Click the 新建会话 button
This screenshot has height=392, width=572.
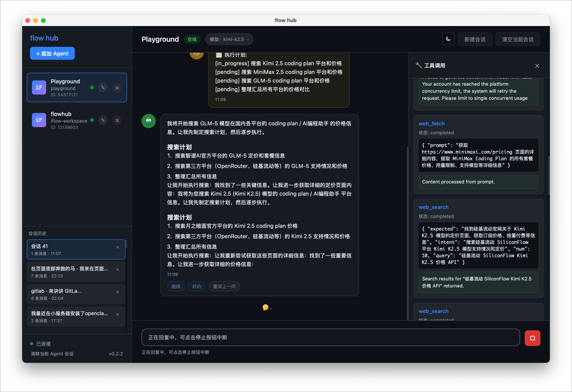click(x=475, y=39)
